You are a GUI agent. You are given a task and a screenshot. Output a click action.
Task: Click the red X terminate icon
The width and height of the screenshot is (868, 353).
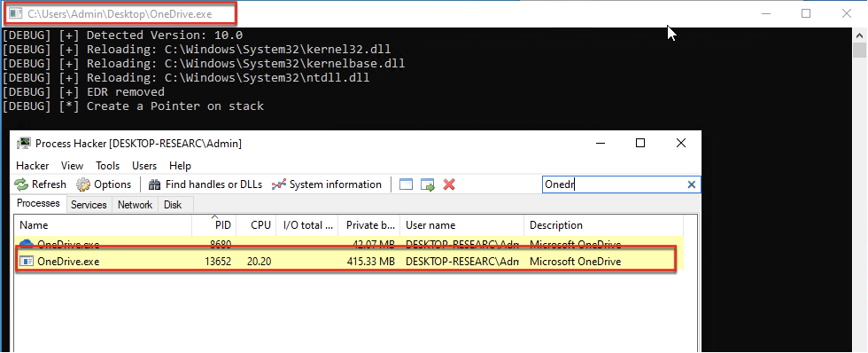(x=449, y=184)
